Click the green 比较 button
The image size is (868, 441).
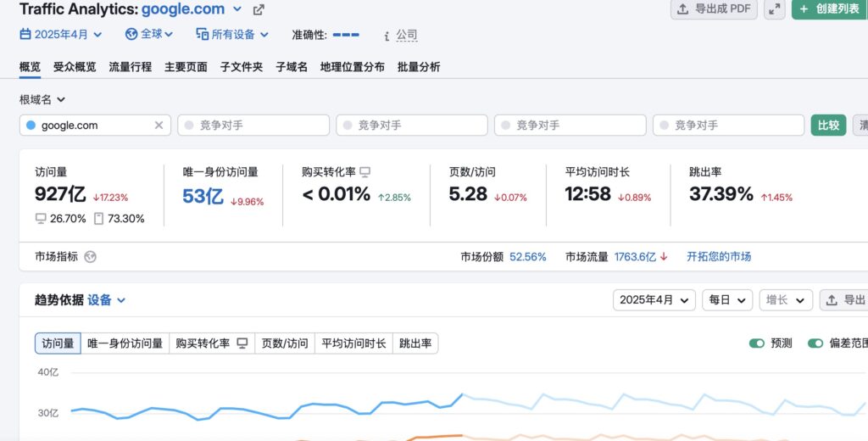(828, 126)
